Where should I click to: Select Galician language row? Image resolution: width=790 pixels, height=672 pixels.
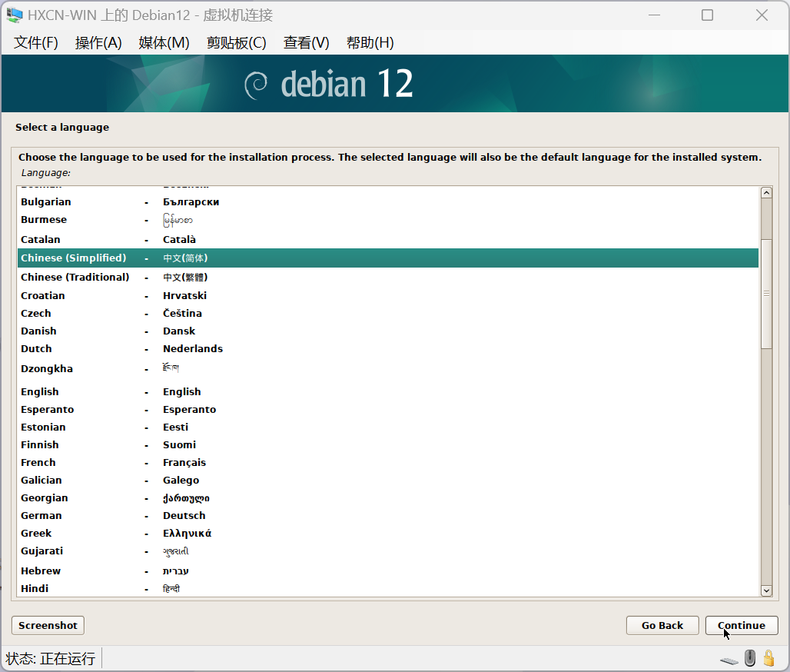[388, 480]
